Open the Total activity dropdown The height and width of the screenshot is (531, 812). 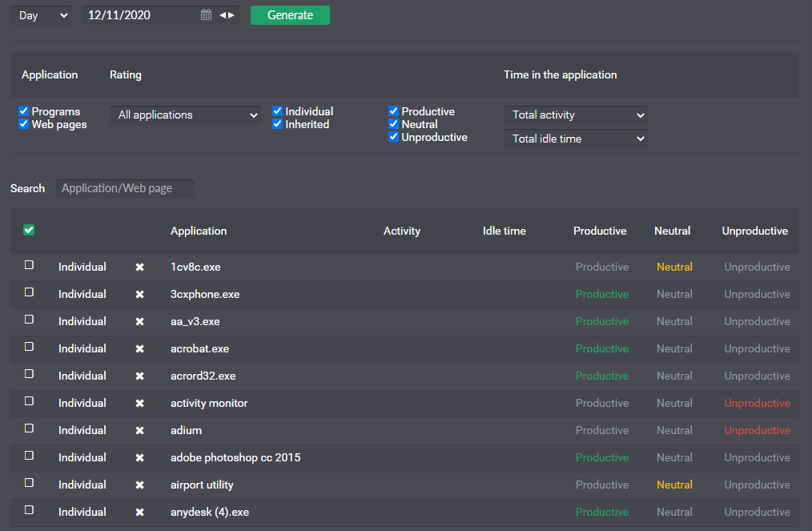575,115
